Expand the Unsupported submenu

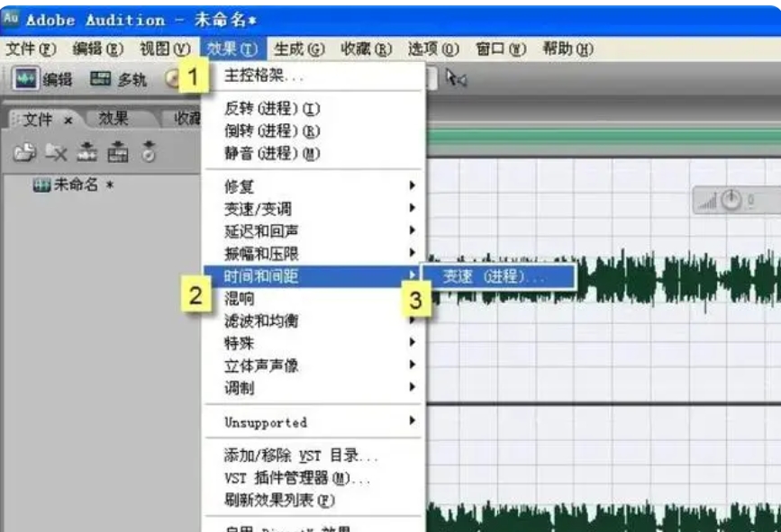coord(313,422)
